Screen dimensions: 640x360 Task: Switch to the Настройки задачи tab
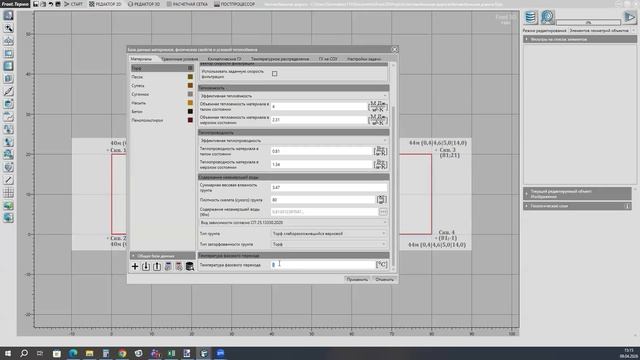point(364,59)
